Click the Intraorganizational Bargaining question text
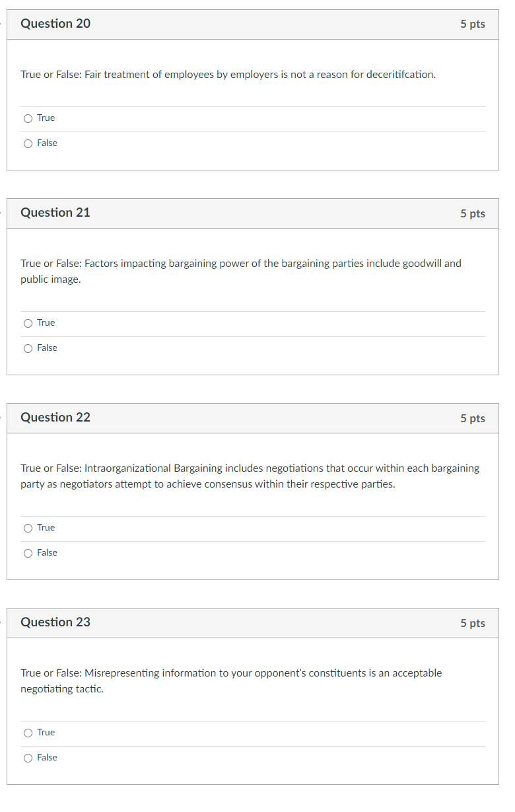 pyautogui.click(x=250, y=476)
